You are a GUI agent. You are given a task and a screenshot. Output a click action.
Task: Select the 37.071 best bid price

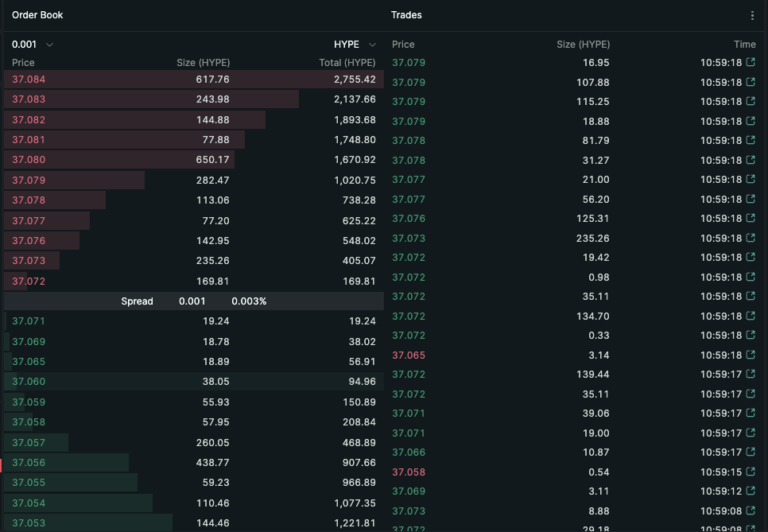pos(29,321)
